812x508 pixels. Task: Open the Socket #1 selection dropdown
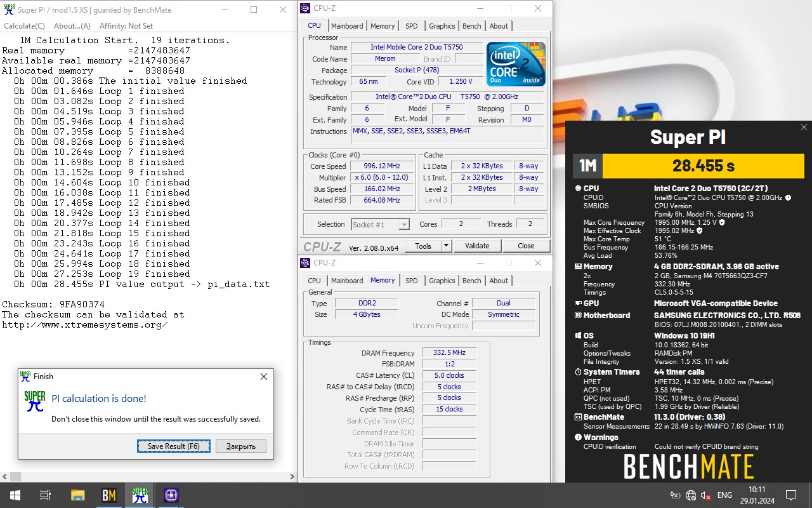point(380,224)
